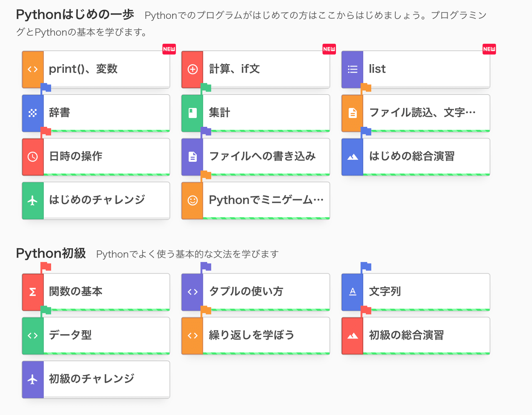
Task: Click the NEW badge on the list card
Action: point(489,49)
